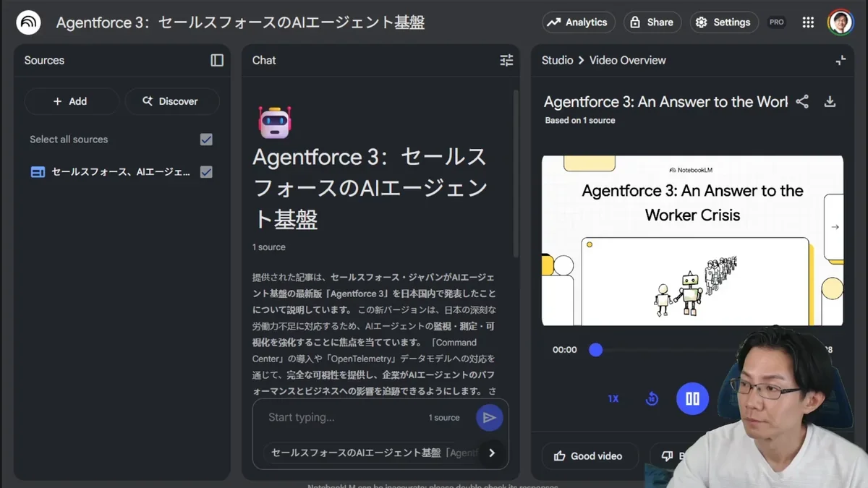Click the Video Overview breadcrumb
The width and height of the screenshot is (868, 488).
point(628,61)
